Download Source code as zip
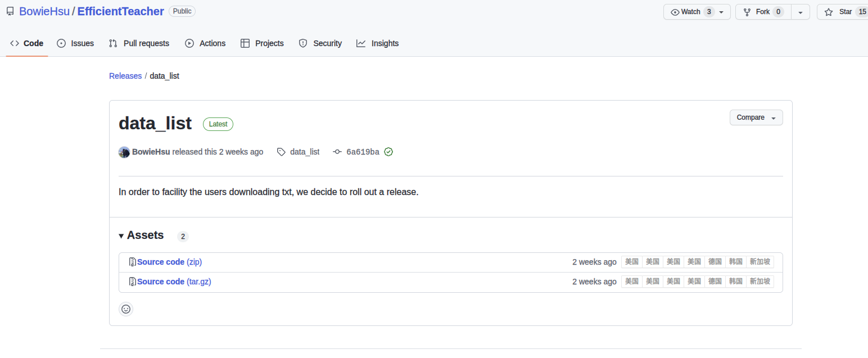This screenshot has width=868, height=358. tap(170, 262)
